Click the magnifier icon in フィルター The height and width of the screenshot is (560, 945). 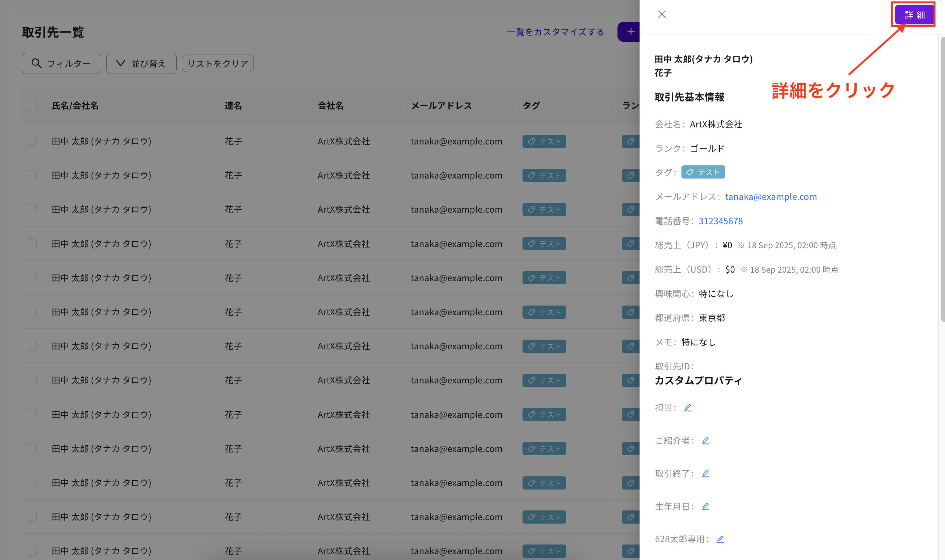click(36, 63)
